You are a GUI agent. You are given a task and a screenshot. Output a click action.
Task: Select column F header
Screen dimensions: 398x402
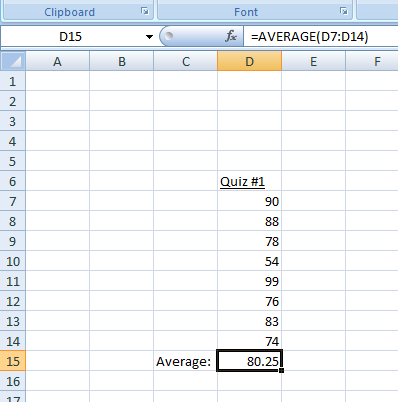pos(372,61)
